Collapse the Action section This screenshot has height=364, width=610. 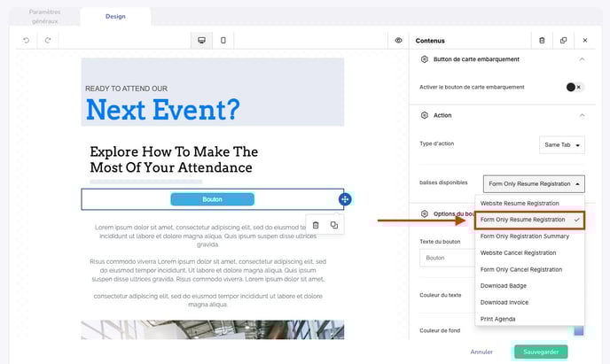point(581,115)
